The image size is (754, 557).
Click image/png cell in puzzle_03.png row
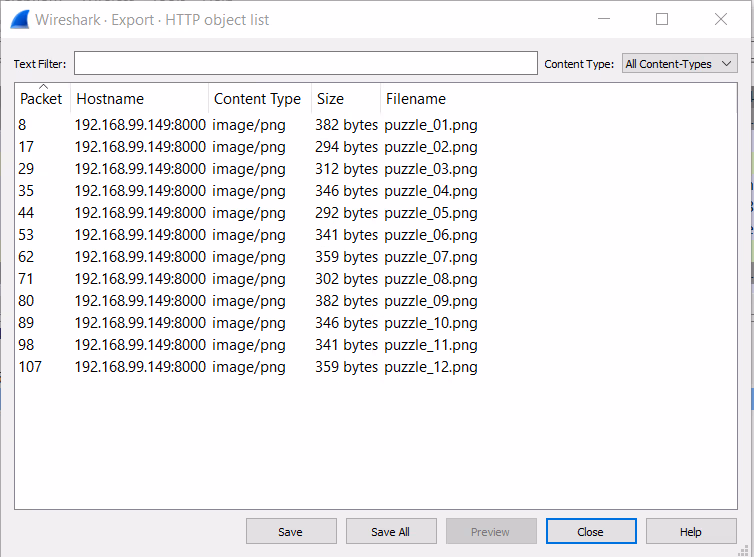[x=249, y=169]
